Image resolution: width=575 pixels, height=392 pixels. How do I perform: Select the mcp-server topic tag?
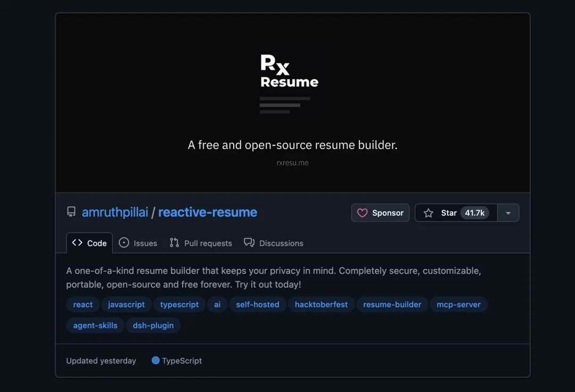pyautogui.click(x=458, y=304)
